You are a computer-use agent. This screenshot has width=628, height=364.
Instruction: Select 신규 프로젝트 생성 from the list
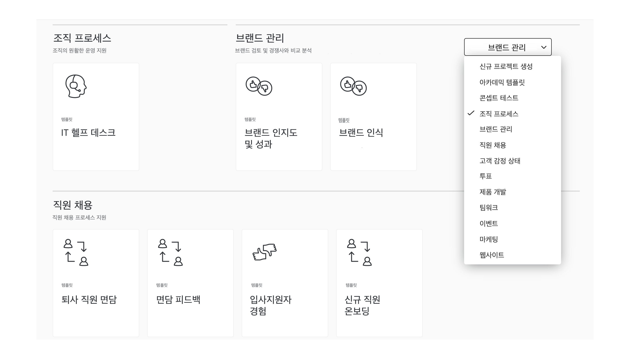click(x=512, y=66)
